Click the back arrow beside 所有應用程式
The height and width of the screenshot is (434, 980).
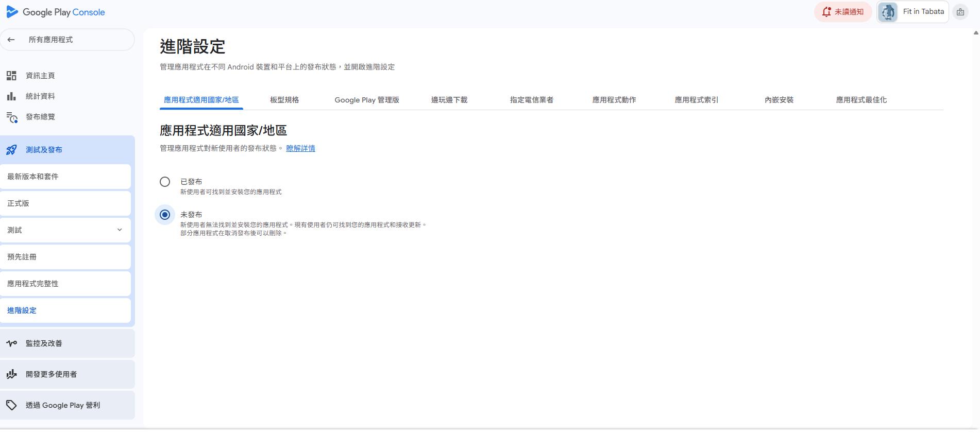click(11, 40)
